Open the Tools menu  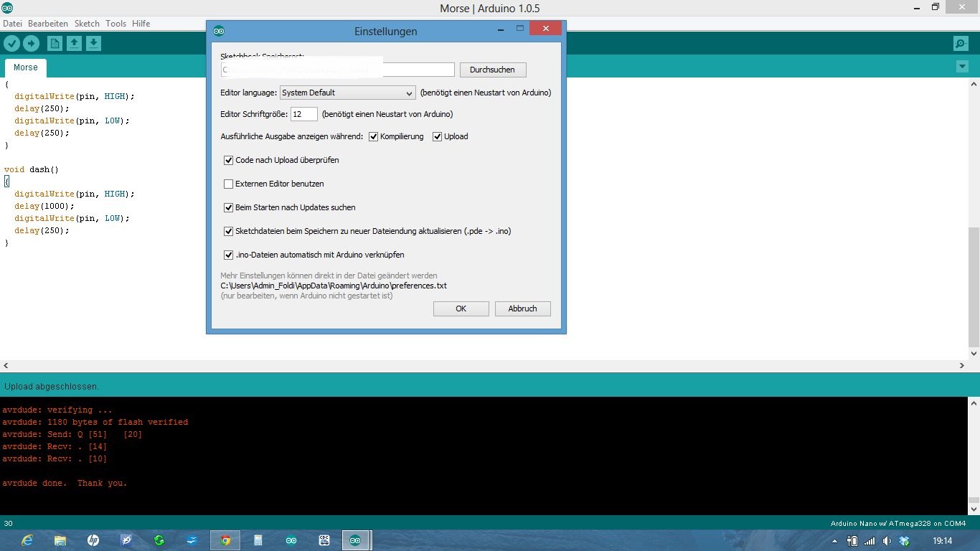(116, 24)
